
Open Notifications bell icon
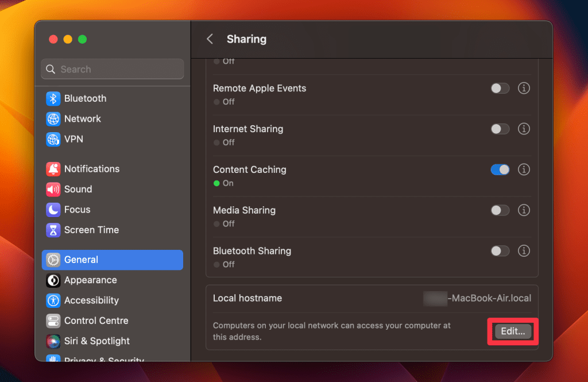point(53,169)
